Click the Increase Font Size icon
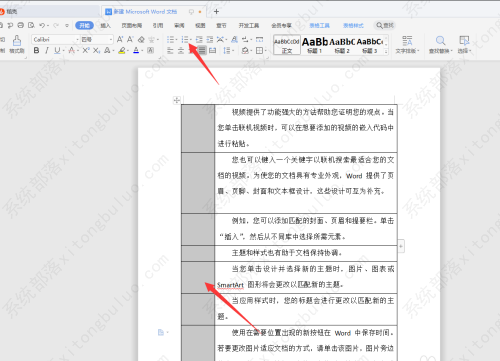Viewport: 500px width, 361px height. pos(120,39)
